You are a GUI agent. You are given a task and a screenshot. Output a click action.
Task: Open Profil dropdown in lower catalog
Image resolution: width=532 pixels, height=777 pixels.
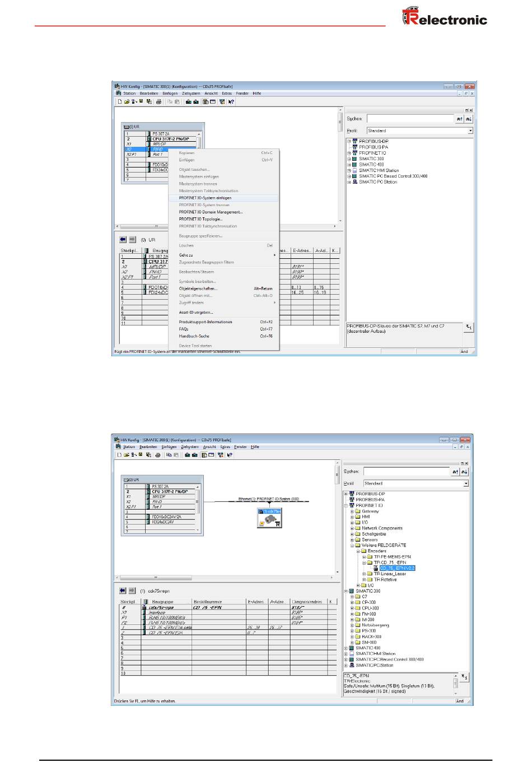pos(465,483)
